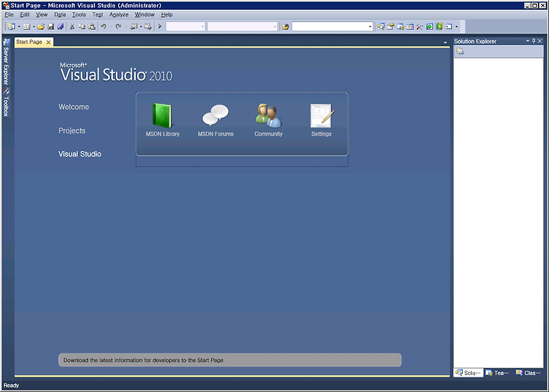
Task: Click the Start Page green-arrow toolbar icon
Action: [x=429, y=27]
